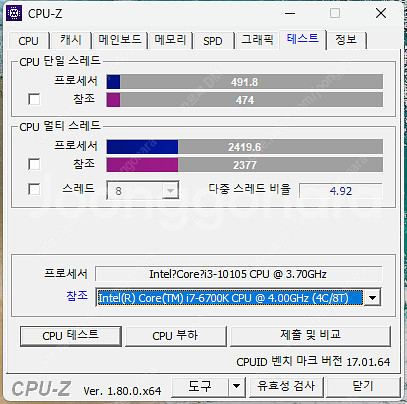
Task: Minimize the CPU-Z window
Action: [290, 14]
